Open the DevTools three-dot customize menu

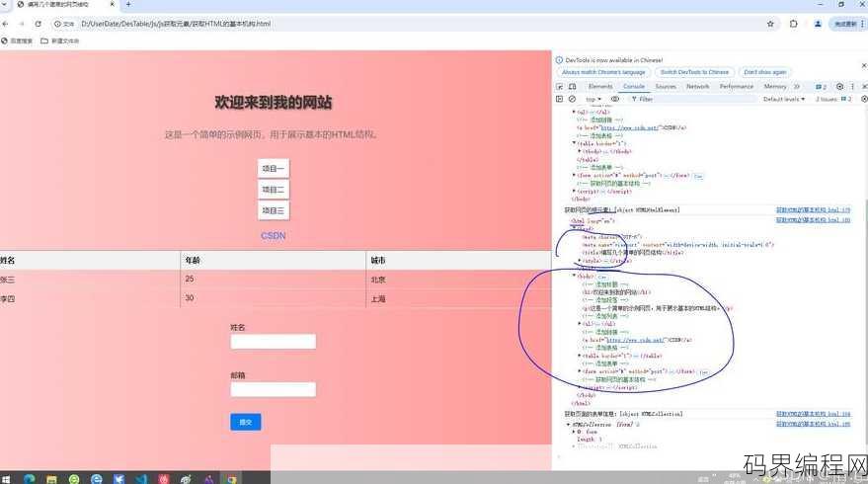[x=852, y=86]
